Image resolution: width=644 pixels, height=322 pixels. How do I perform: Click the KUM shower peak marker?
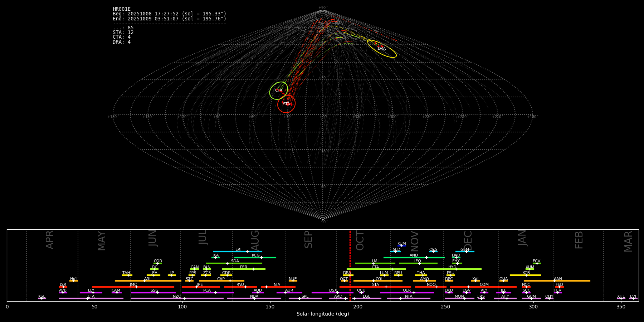point(401,246)
